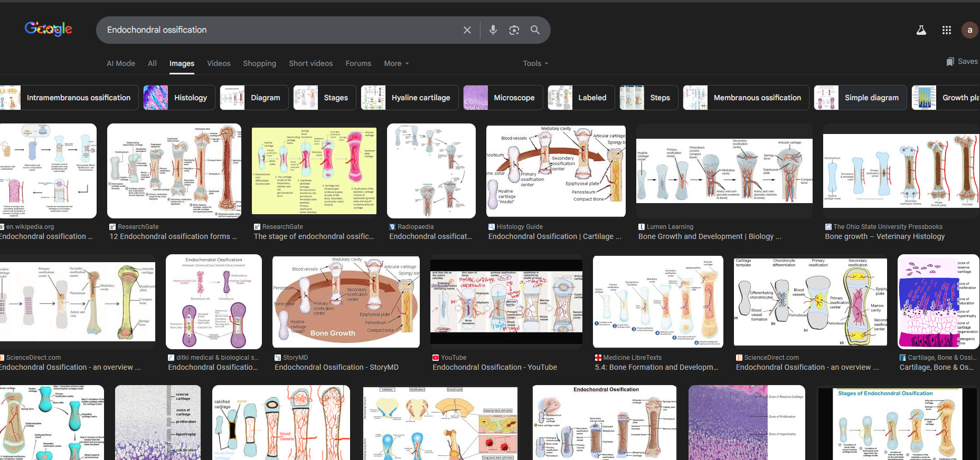Select the Shopping tab
This screenshot has height=460, width=980.
pyautogui.click(x=259, y=63)
